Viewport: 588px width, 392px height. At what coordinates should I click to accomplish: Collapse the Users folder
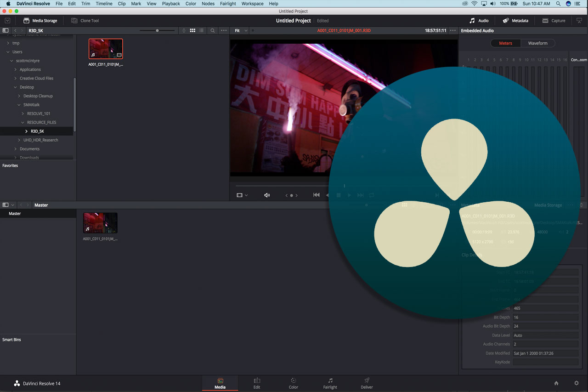[x=8, y=52]
